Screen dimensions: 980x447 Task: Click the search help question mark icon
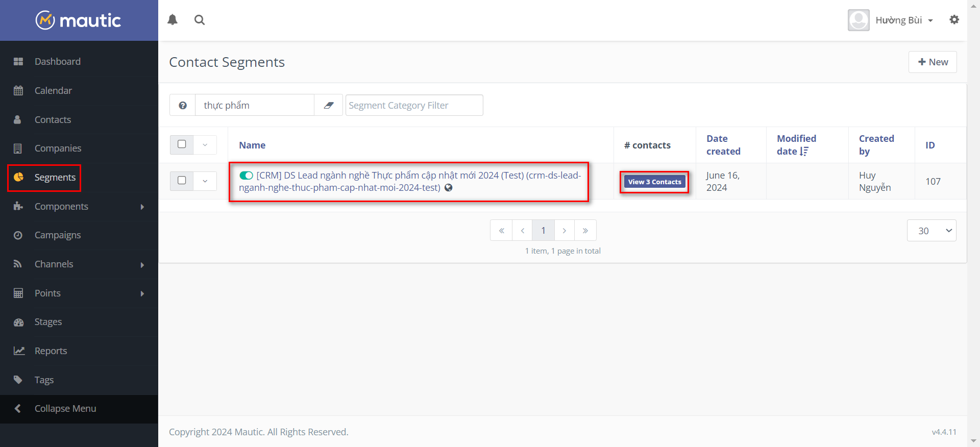coord(182,105)
